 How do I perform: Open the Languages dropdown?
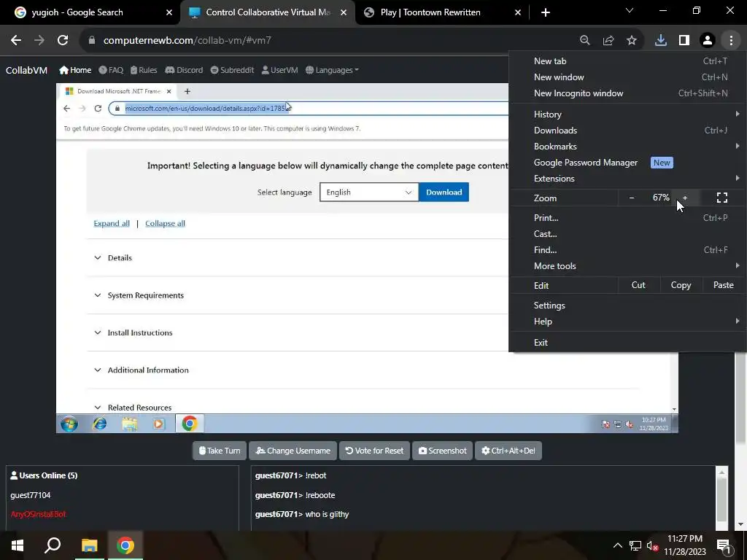click(332, 71)
